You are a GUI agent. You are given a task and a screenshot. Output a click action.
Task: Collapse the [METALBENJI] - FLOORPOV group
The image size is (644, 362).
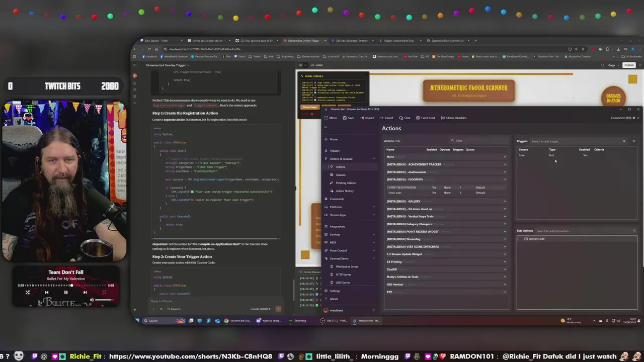point(505,179)
